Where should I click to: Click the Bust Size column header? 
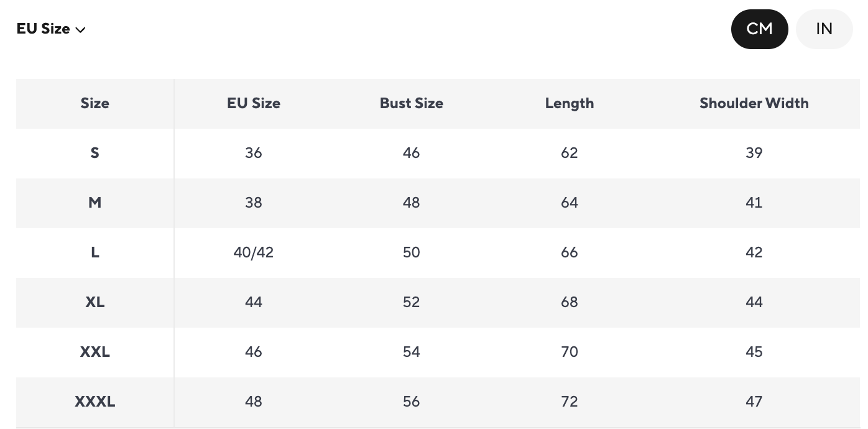coord(412,103)
